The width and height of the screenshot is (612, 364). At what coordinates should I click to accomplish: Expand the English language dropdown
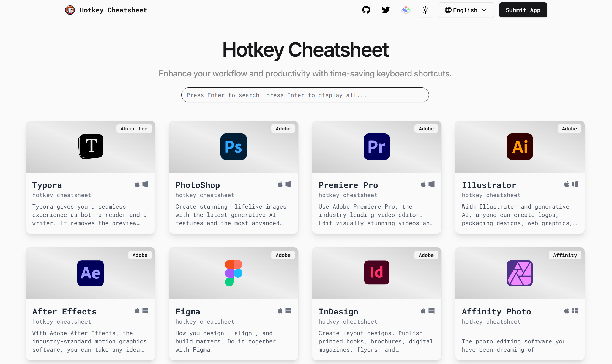pyautogui.click(x=466, y=10)
